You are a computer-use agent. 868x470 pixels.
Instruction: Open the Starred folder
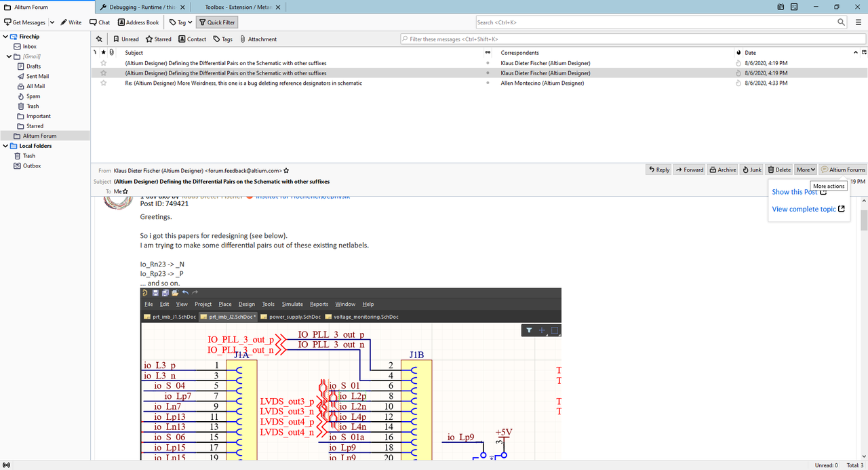pos(35,126)
